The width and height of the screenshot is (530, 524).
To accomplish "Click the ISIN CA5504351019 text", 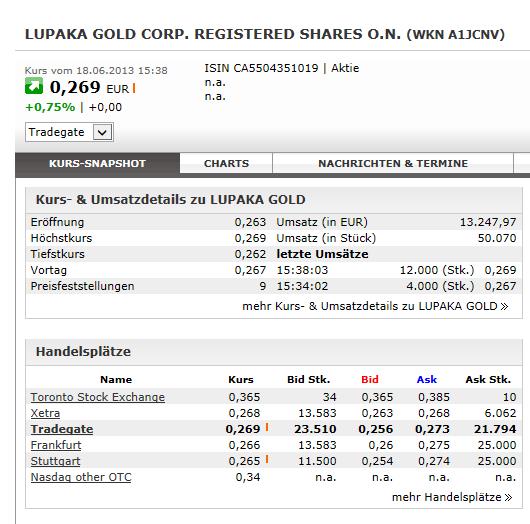I will tap(261, 68).
